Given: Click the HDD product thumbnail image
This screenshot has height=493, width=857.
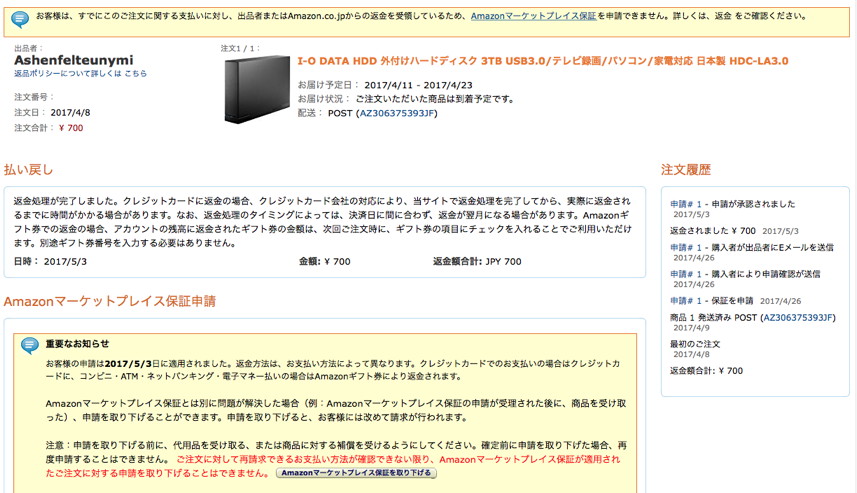Looking at the screenshot, I should point(257,89).
